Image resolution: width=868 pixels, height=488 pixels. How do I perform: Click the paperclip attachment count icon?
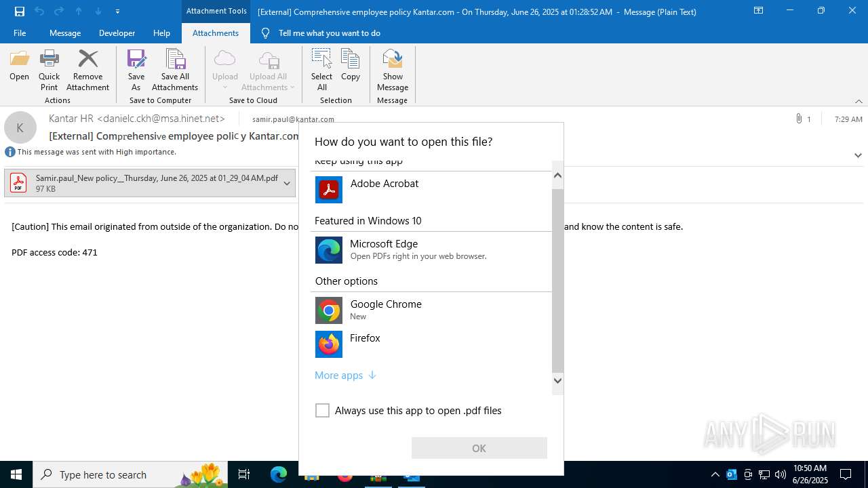click(x=799, y=119)
